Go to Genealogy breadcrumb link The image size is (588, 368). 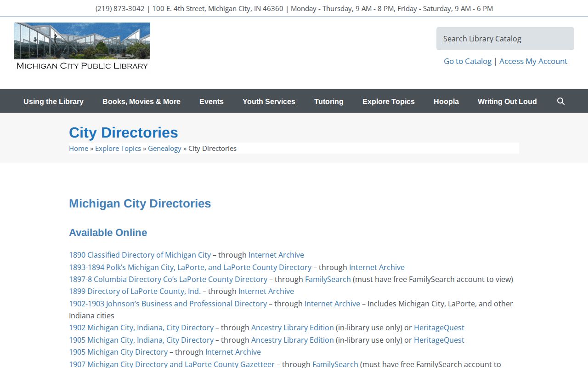(164, 148)
